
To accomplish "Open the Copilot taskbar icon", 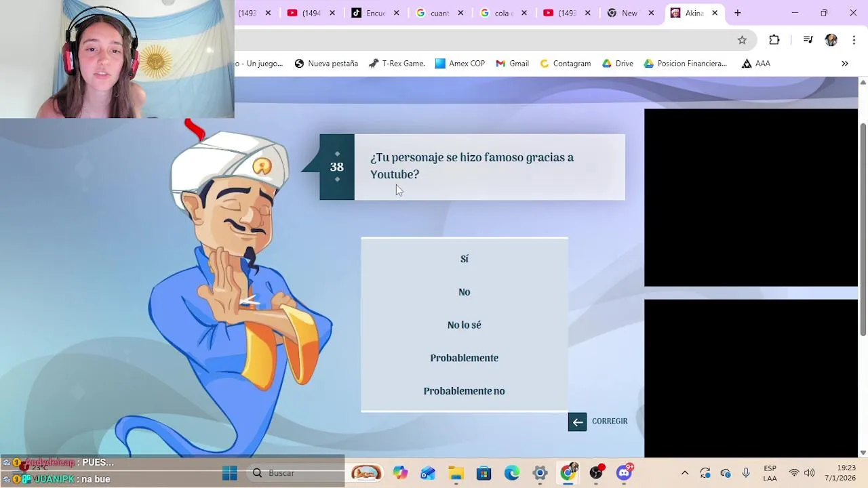I will 400,473.
